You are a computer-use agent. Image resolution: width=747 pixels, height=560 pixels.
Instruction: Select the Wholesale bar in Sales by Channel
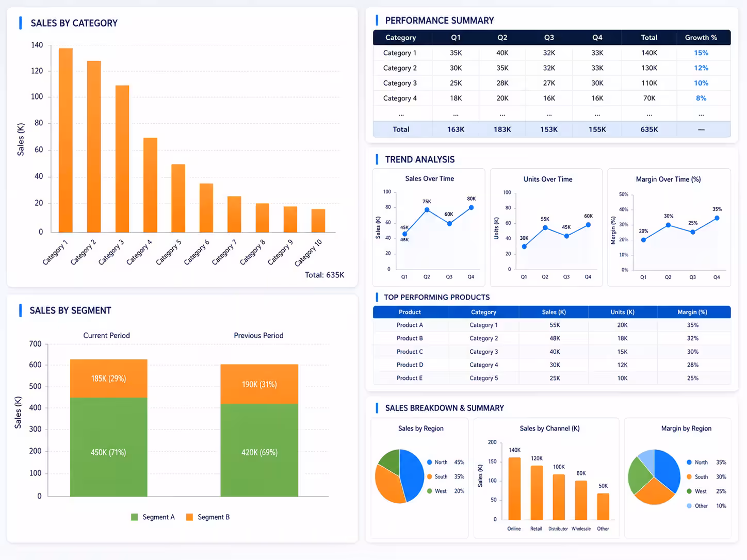coord(581,500)
